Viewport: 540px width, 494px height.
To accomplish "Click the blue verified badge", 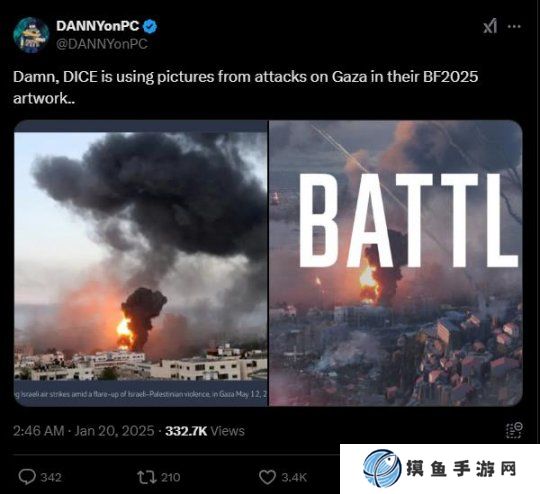I will coord(150,26).
